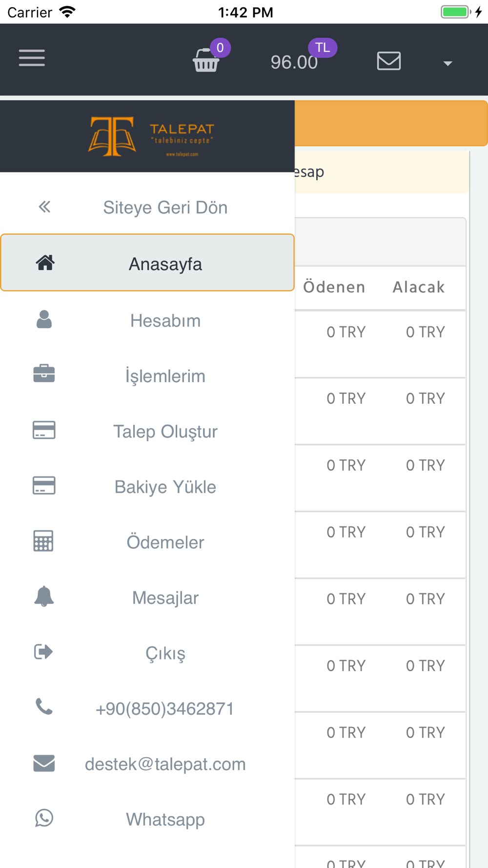Click the destek@talepat.com email link
Screen dimensions: 488x868
click(x=165, y=764)
